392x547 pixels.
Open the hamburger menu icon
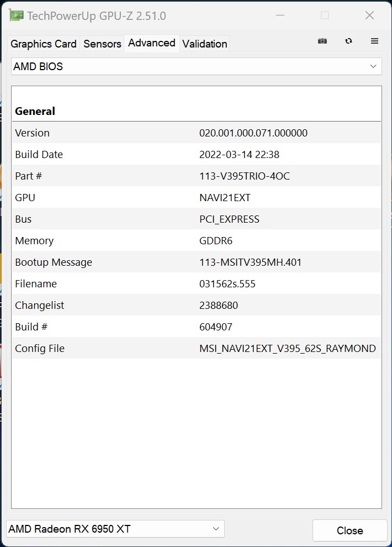374,41
